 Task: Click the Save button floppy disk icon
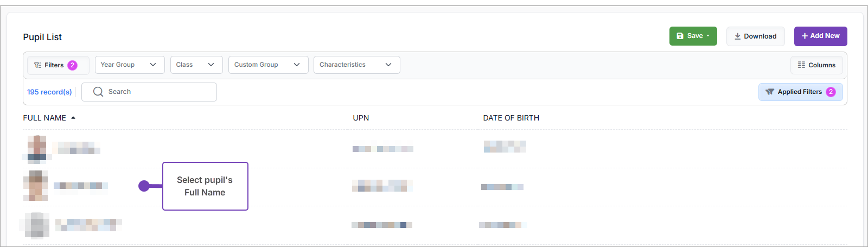[680, 36]
